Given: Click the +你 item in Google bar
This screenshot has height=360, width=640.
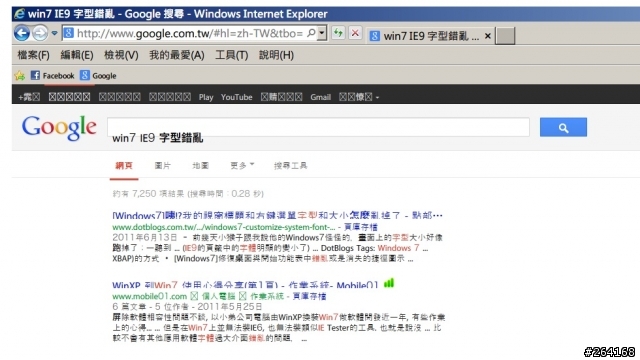Looking at the screenshot, I should point(29,97).
